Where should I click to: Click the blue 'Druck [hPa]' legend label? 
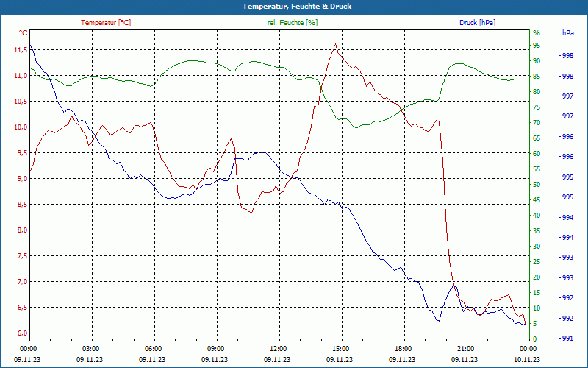[477, 23]
